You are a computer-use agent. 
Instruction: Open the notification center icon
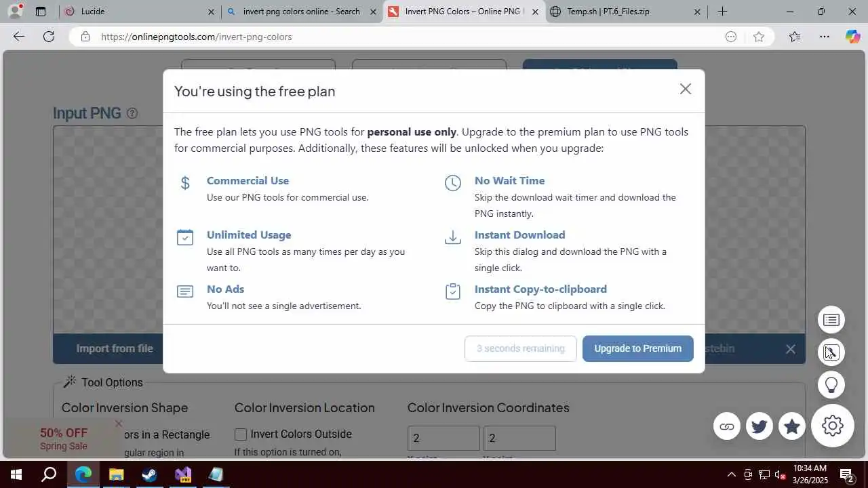tap(847, 474)
